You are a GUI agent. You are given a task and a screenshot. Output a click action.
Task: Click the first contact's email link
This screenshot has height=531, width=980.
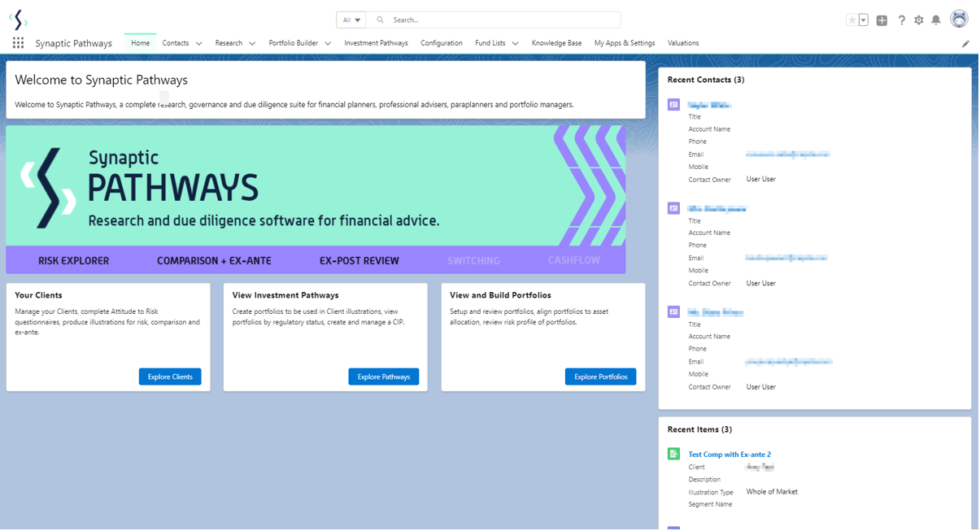[x=787, y=154]
